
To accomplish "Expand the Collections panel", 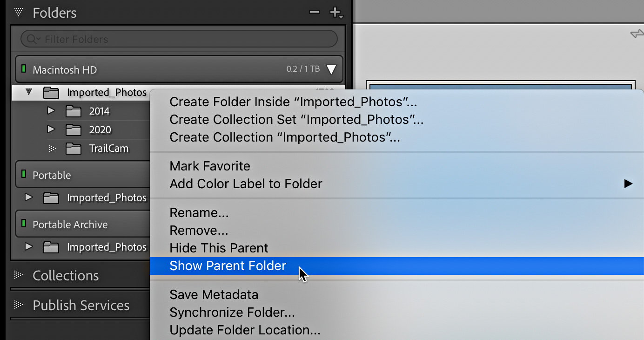I will coord(19,275).
